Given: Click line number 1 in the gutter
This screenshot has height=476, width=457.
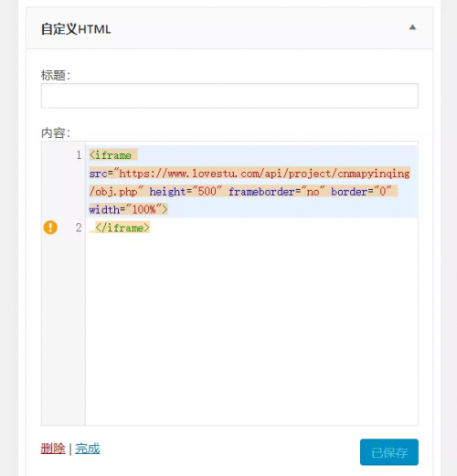Looking at the screenshot, I should (x=79, y=155).
